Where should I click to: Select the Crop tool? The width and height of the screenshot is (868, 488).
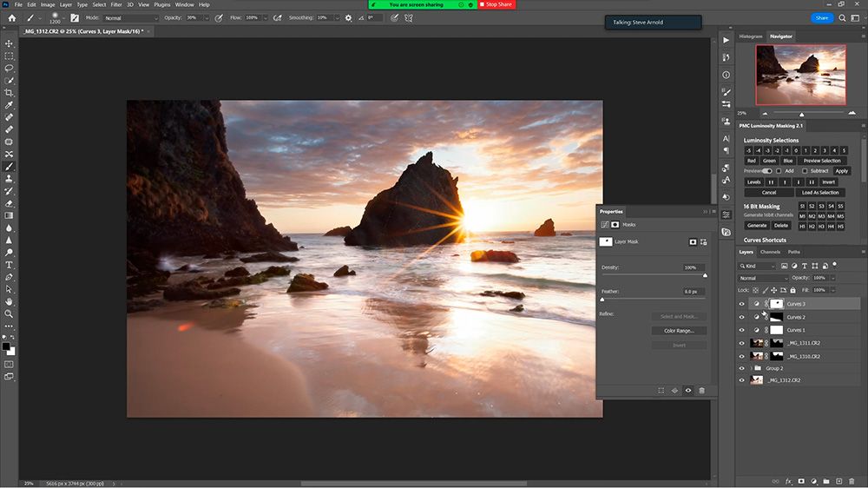10,92
